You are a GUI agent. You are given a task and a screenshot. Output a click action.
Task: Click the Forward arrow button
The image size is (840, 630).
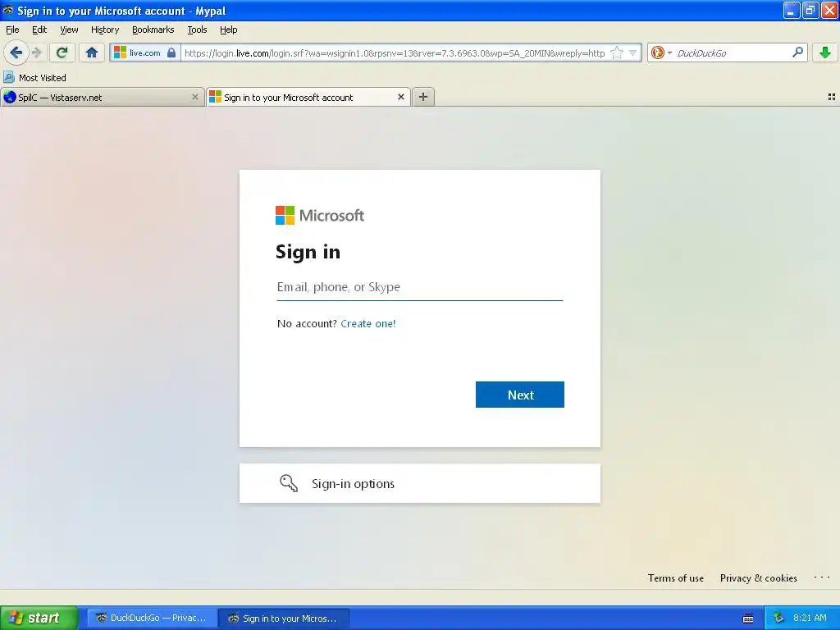(x=36, y=52)
